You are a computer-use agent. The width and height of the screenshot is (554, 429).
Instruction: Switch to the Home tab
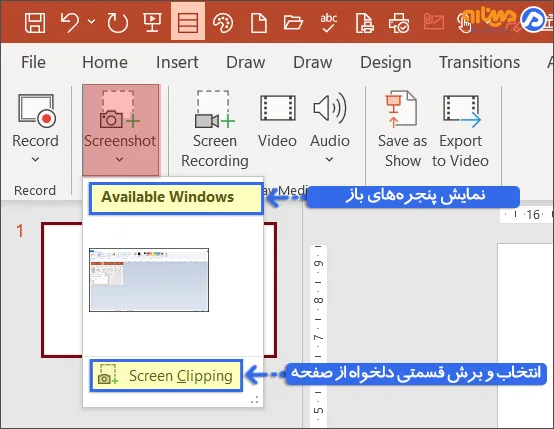(x=105, y=62)
